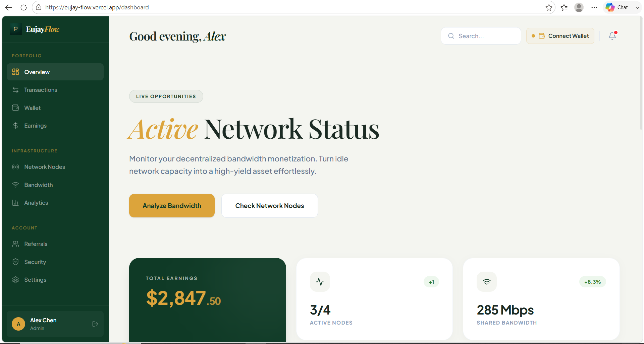Click into the Search field
This screenshot has width=644, height=344.
pos(481,36)
